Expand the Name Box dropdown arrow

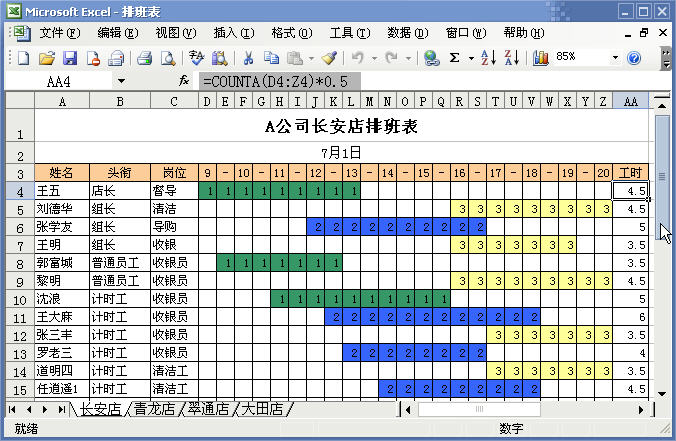pyautogui.click(x=121, y=81)
